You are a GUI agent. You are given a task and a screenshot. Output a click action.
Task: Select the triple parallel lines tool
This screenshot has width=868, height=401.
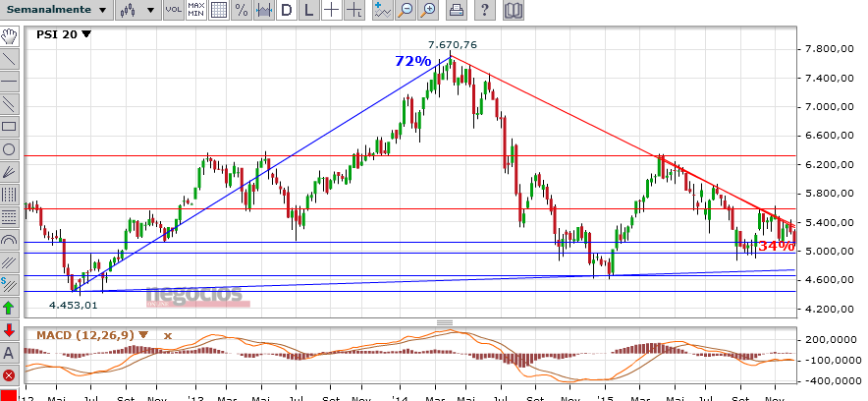pyautogui.click(x=9, y=262)
